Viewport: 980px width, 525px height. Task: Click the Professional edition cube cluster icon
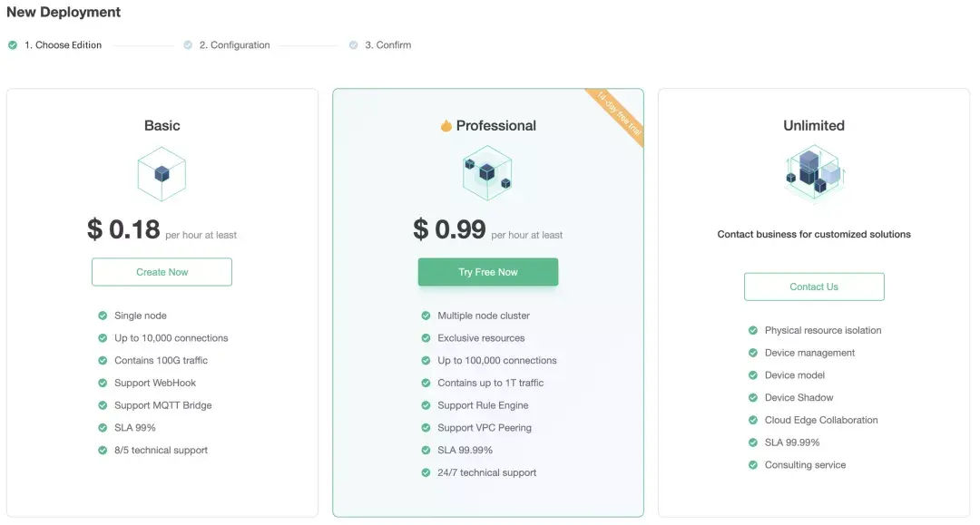[x=487, y=173]
